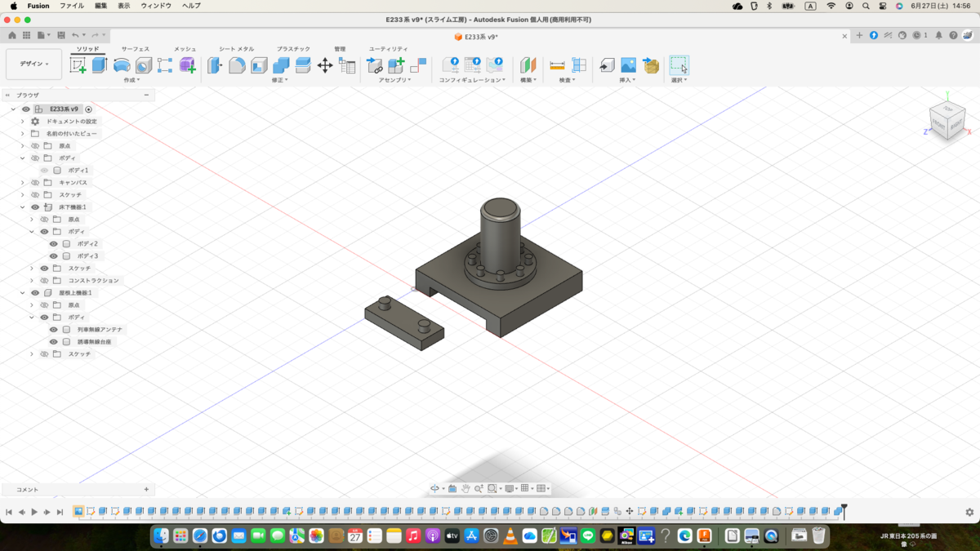Select the Create Form purple icon
Image resolution: width=980 pixels, height=551 pixels.
188,65
